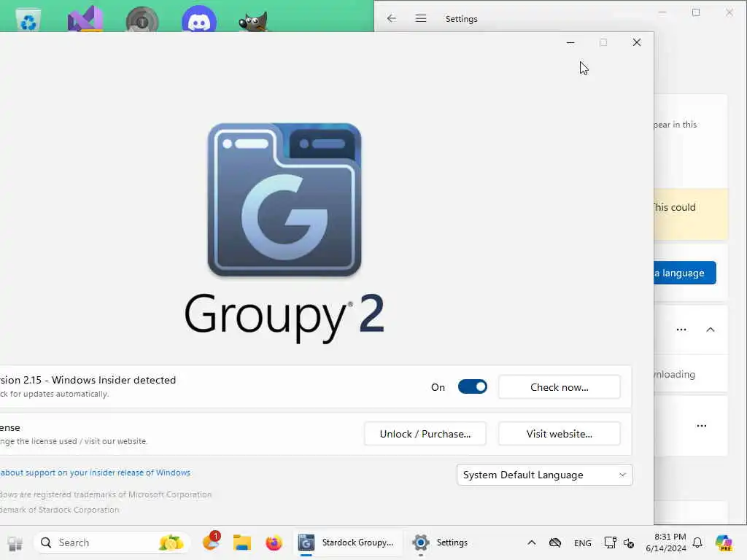Go back in the Settings window

[x=392, y=18]
